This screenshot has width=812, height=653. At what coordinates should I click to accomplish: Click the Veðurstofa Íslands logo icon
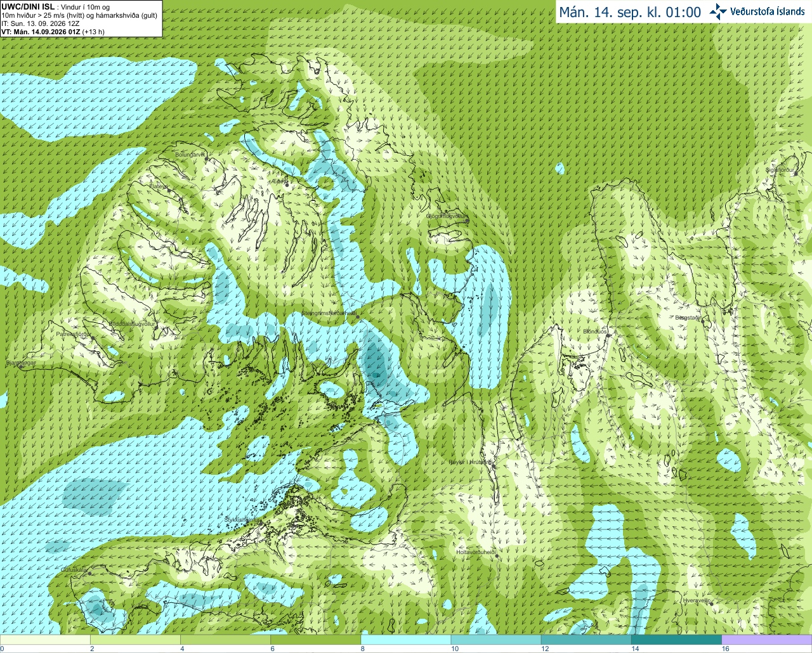[719, 11]
